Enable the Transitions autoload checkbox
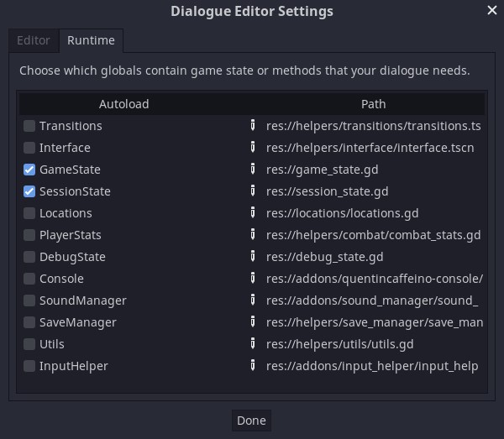Image resolution: width=504 pixels, height=439 pixels. 29,126
